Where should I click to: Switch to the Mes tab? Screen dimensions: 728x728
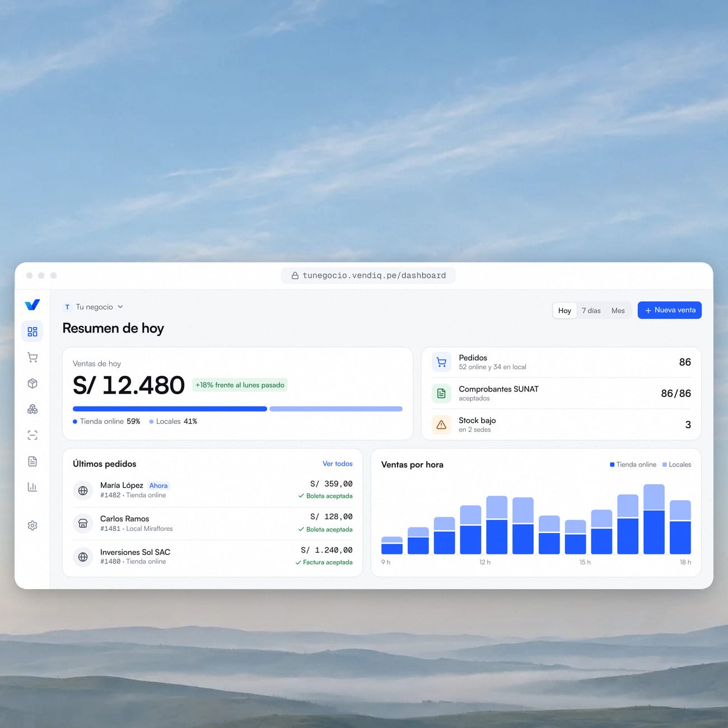point(618,310)
